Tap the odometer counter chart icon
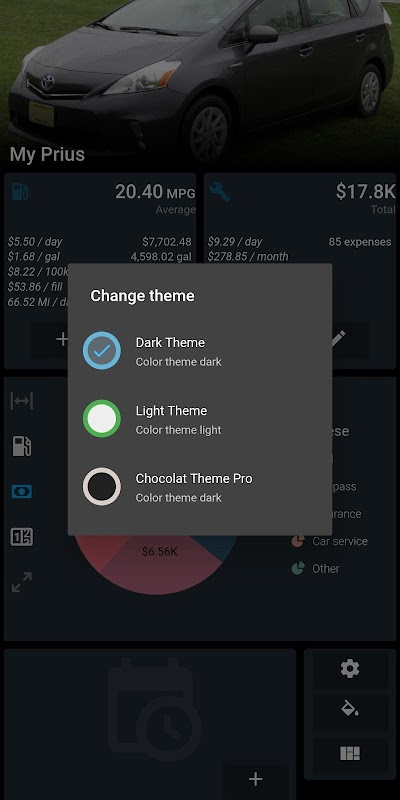 point(21,537)
